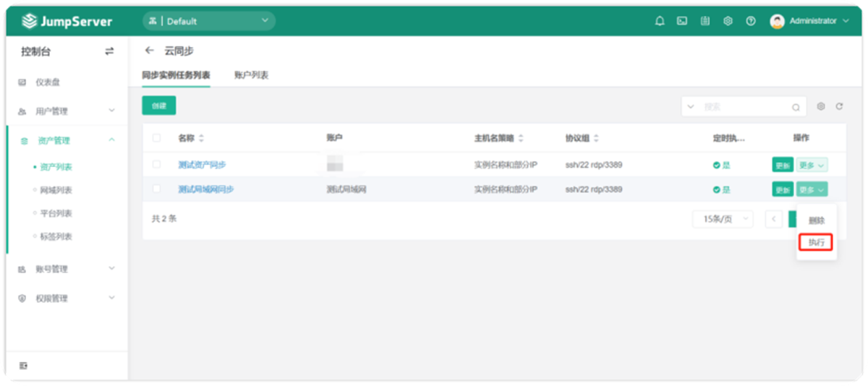
Task: Open table column settings gear icon
Action: 821,106
